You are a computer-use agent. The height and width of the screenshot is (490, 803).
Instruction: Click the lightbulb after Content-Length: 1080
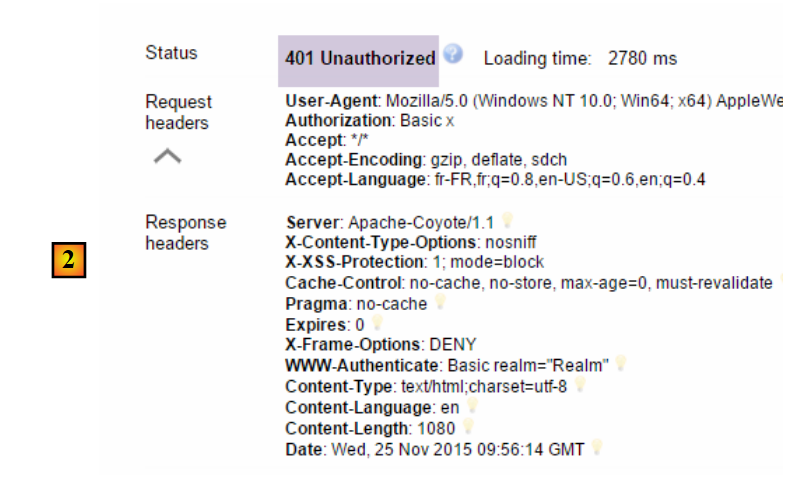pos(467,427)
